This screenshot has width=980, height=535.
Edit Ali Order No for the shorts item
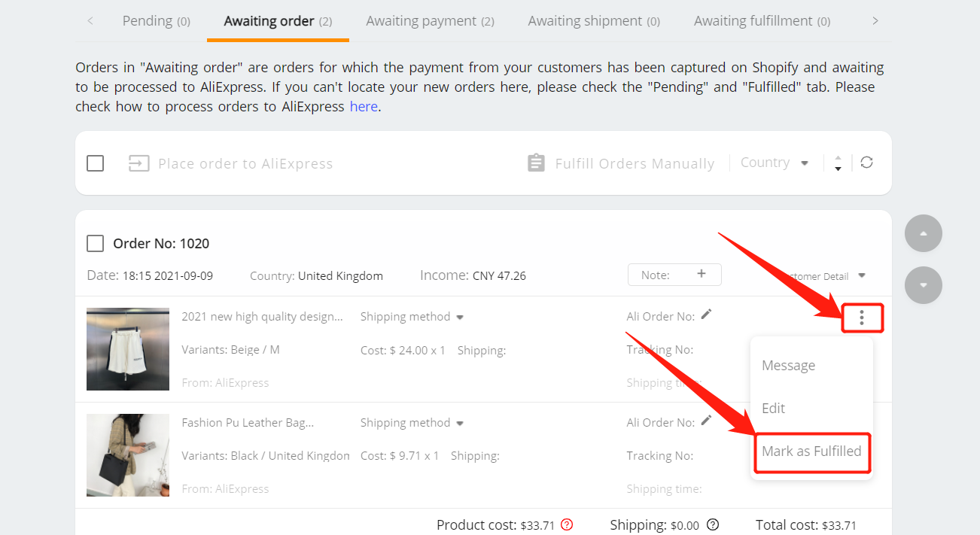coord(706,315)
